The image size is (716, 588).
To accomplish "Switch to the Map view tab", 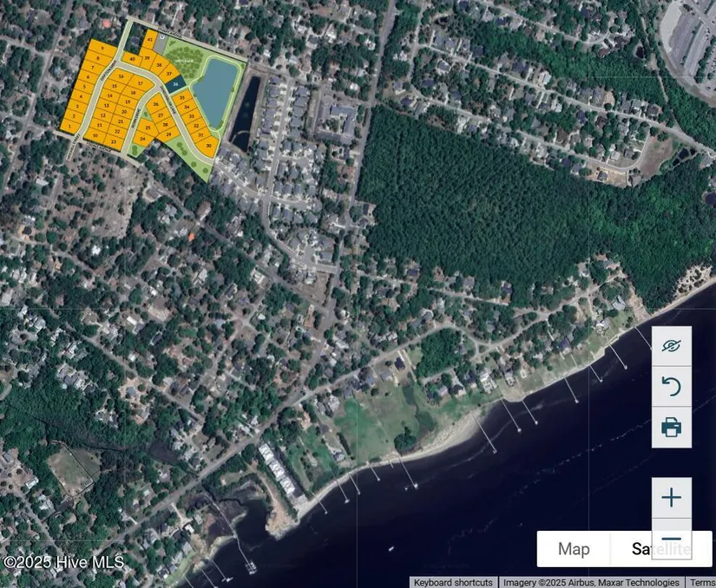I will pos(574,549).
